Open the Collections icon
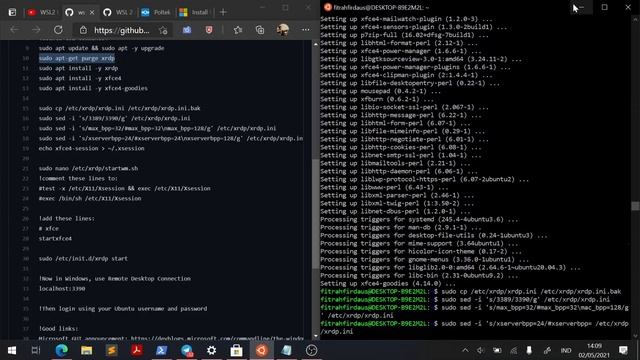Screen dimensions: 640x360 coord(260,30)
